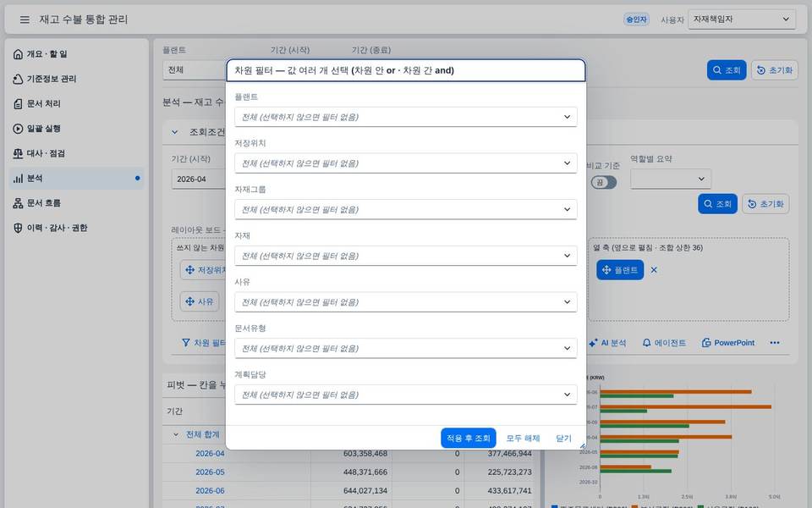The height and width of the screenshot is (508, 812).
Task: Open 이력 · 감사 · 권한 in sidebar
Action: click(77, 228)
